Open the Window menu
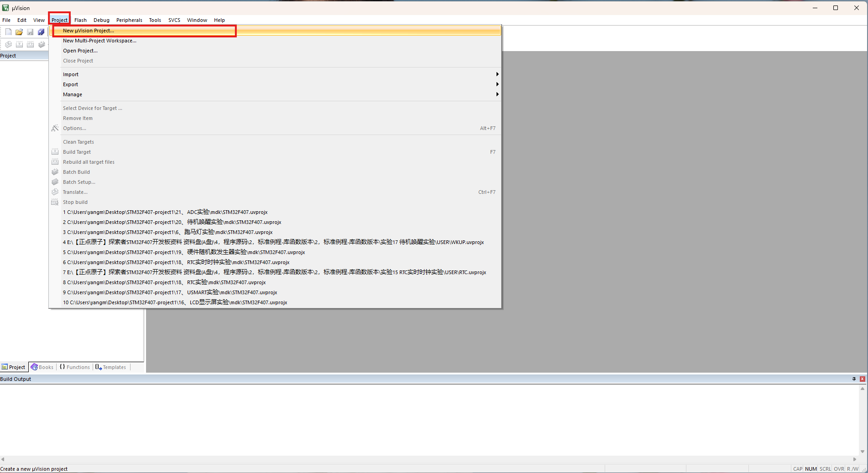This screenshot has height=473, width=868. [197, 20]
